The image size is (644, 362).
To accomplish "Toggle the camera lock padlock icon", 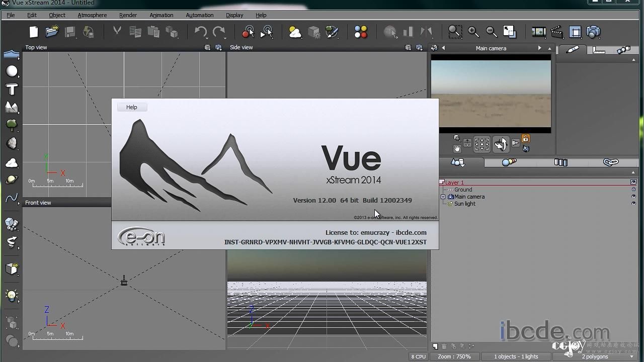I will pos(526,139).
